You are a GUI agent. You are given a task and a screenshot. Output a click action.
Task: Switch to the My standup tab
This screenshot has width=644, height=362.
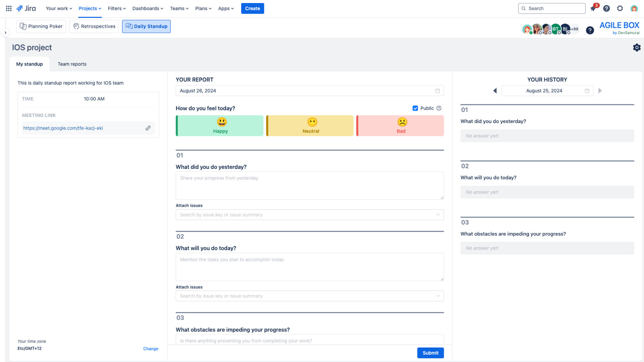30,64
